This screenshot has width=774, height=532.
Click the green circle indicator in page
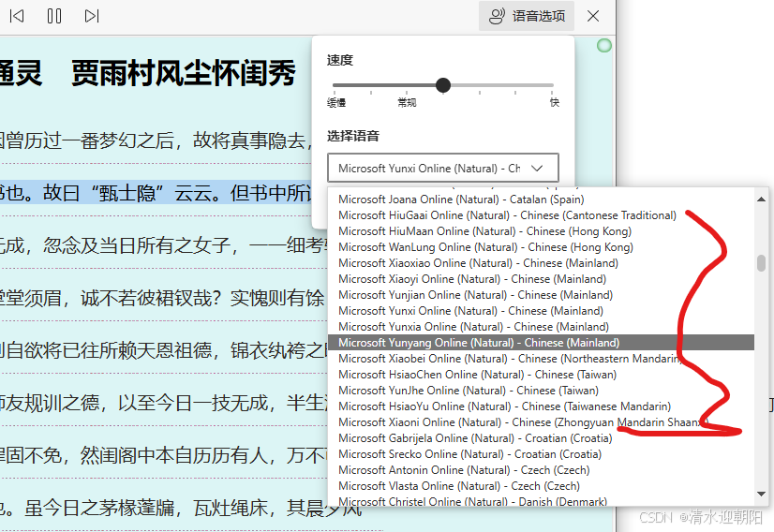604,46
